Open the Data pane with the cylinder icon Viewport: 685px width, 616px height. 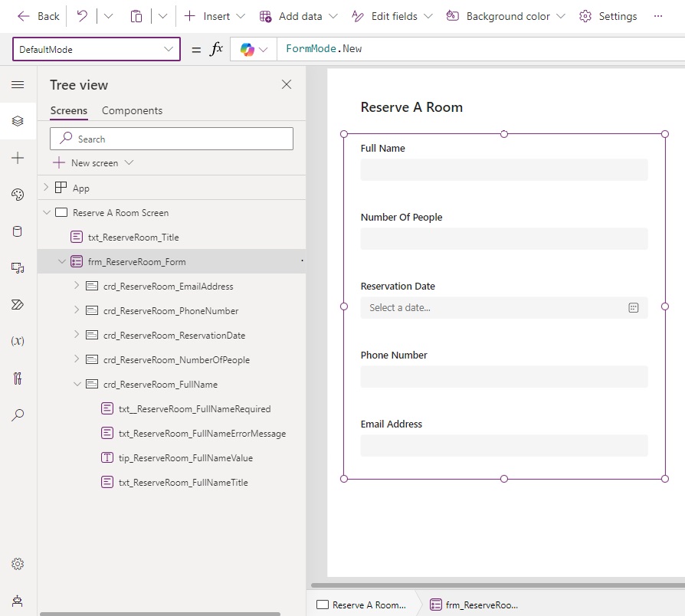coord(17,231)
